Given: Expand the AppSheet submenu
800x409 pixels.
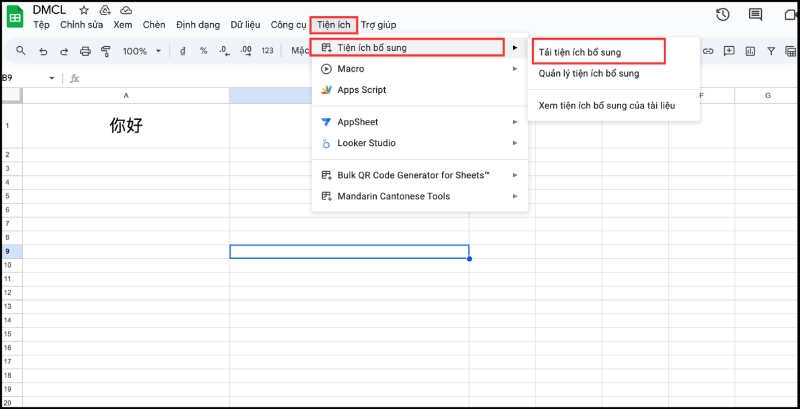Looking at the screenshot, I should (x=420, y=122).
